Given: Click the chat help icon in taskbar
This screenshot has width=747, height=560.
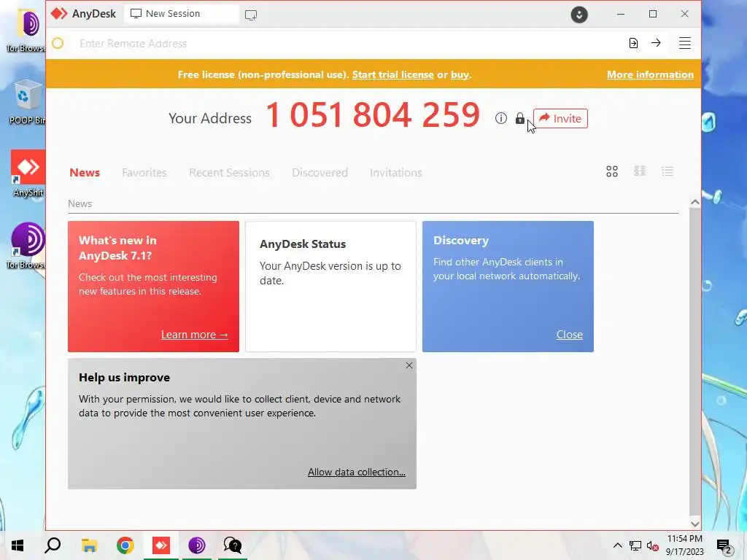Looking at the screenshot, I should click(x=233, y=545).
